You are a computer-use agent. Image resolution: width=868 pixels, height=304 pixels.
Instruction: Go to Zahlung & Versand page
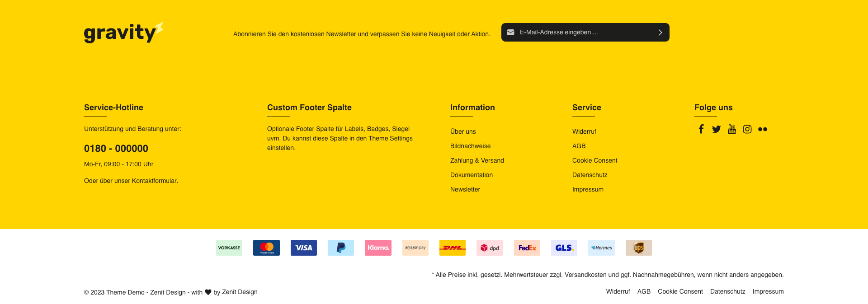pos(477,160)
